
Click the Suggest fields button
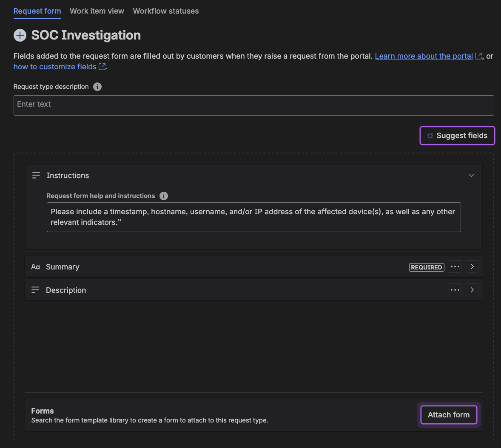pos(457,136)
